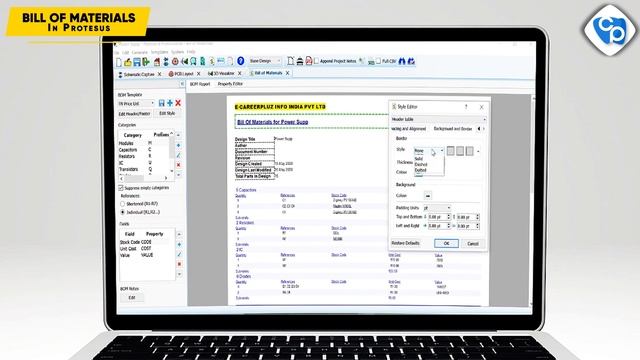Open the Property Editor tab
640x360 pixels.
[x=230, y=84]
